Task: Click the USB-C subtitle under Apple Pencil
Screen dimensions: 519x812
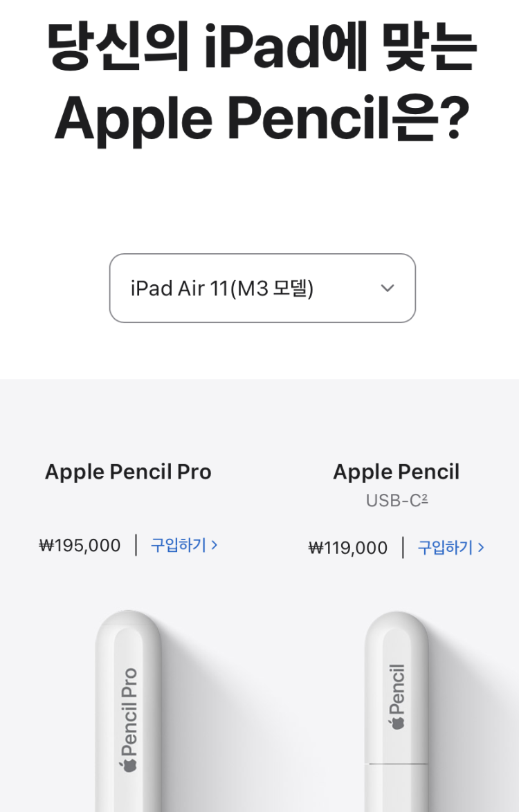Action: point(393,500)
